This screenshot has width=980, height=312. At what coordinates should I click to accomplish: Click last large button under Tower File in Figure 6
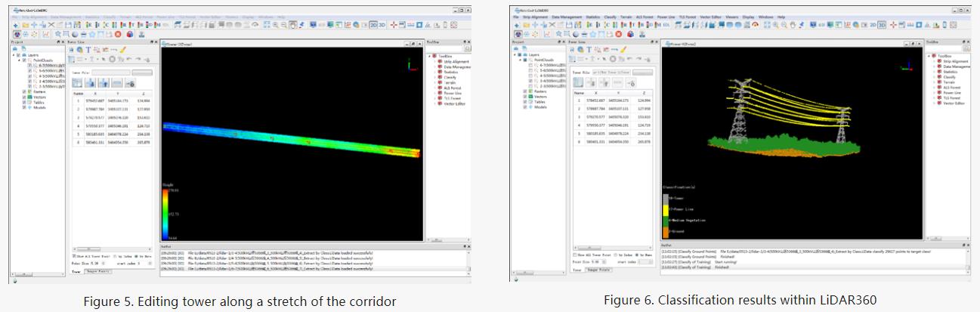pos(631,82)
